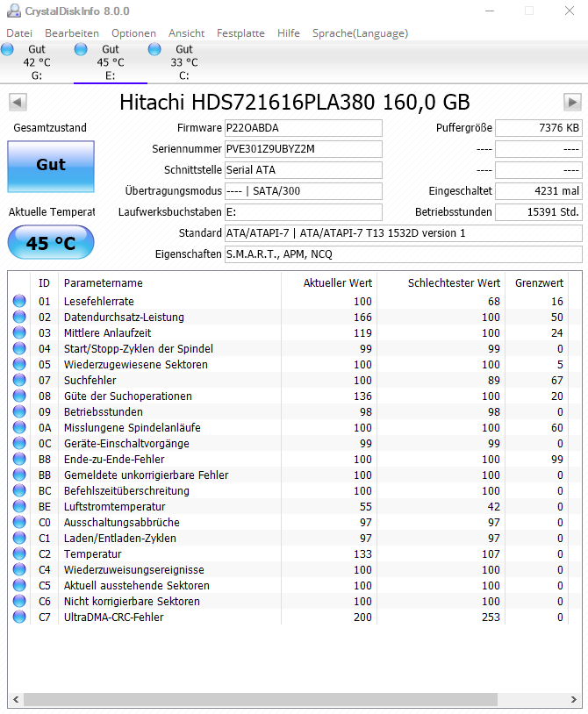Open the Datei menu
The width and height of the screenshot is (588, 714).
[19, 33]
